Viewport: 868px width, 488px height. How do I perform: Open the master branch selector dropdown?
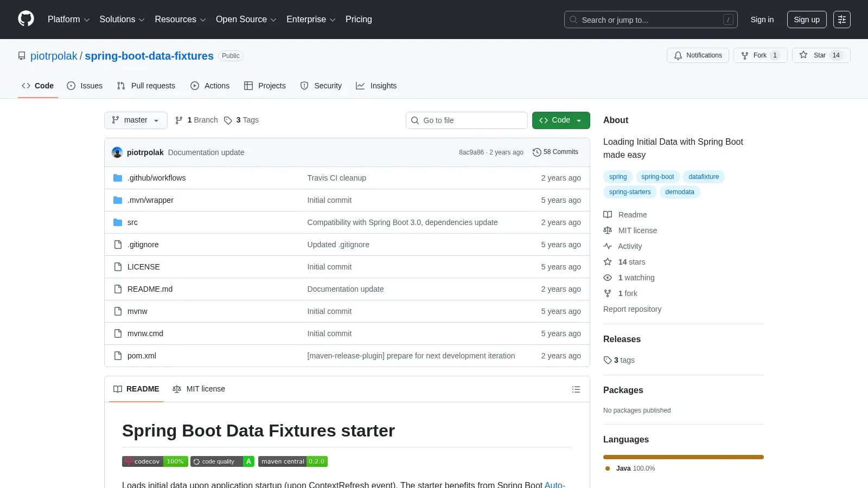[x=136, y=120]
